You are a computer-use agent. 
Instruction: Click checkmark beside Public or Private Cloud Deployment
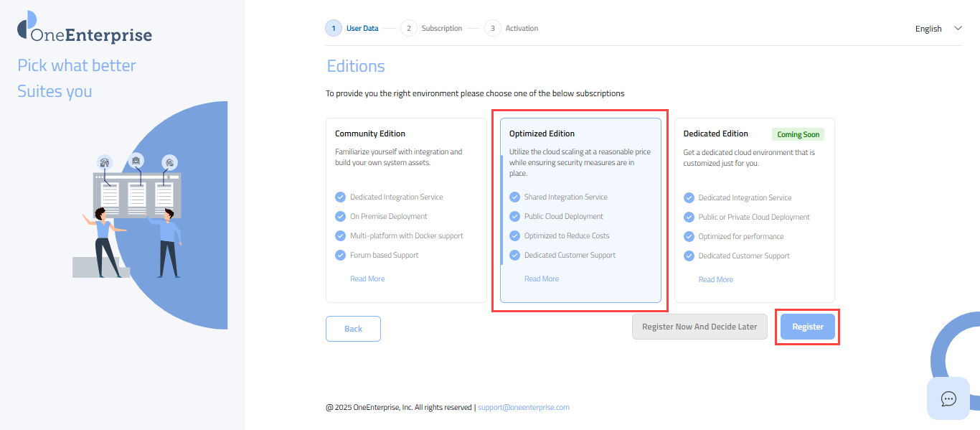689,218
